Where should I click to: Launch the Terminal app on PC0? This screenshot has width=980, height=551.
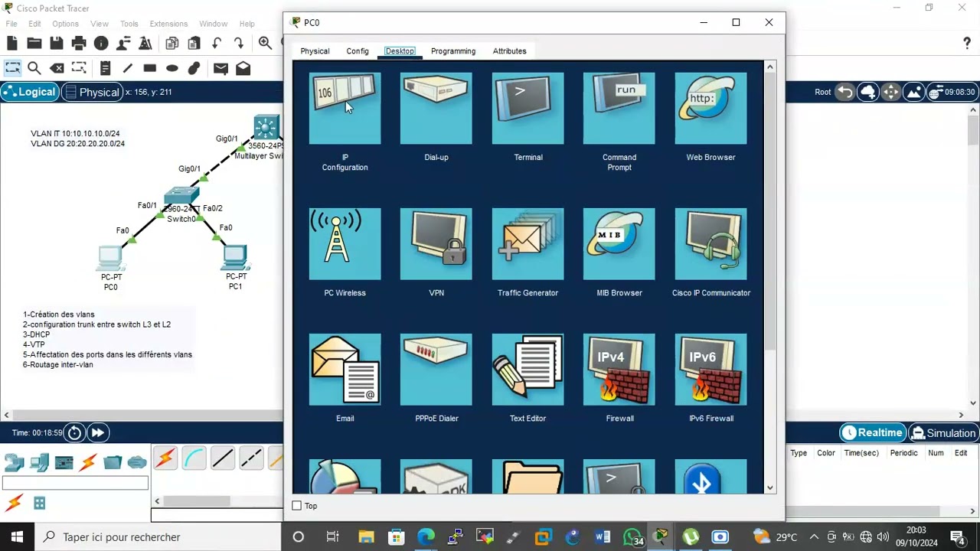528,109
